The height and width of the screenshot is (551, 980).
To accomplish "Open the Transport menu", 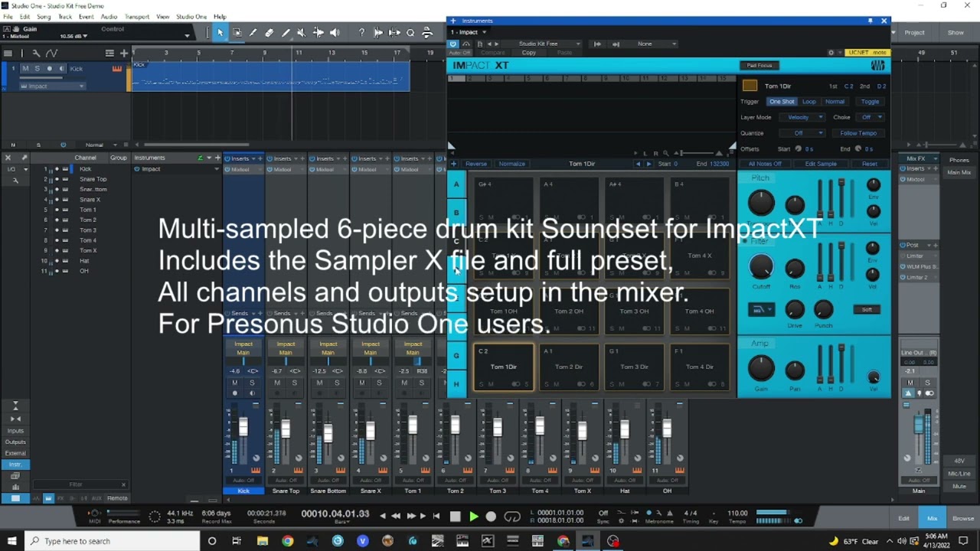I will (x=137, y=17).
